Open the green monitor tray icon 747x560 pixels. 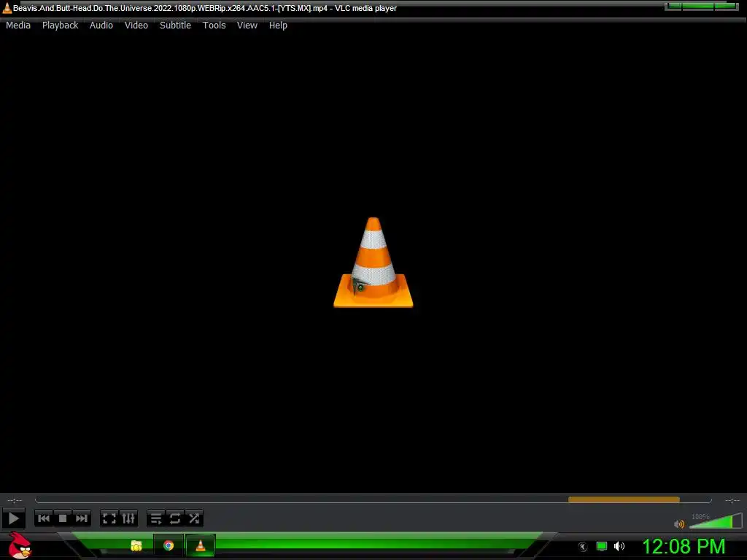[602, 546]
